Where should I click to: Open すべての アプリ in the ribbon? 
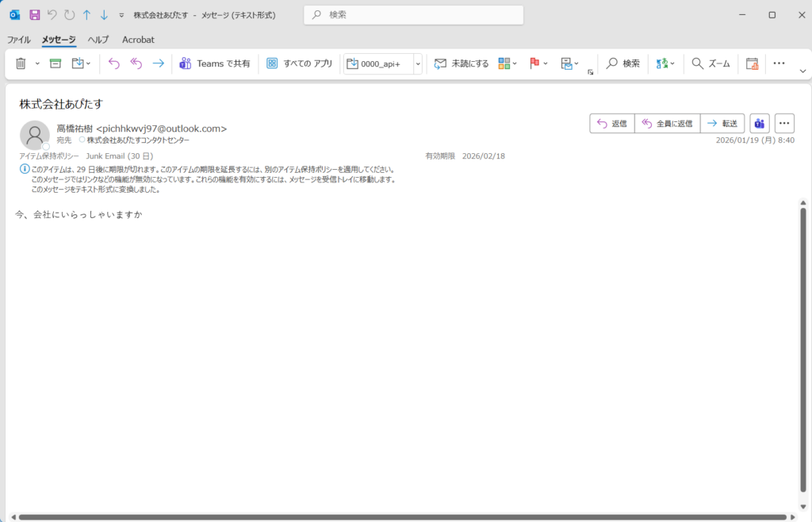pos(300,63)
